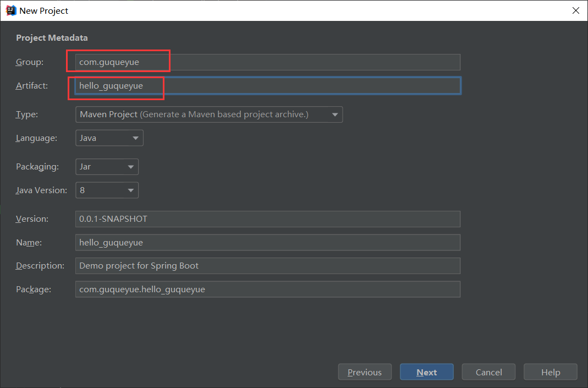Viewport: 588px width, 388px height.
Task: Click the Description label
Action: pos(40,266)
